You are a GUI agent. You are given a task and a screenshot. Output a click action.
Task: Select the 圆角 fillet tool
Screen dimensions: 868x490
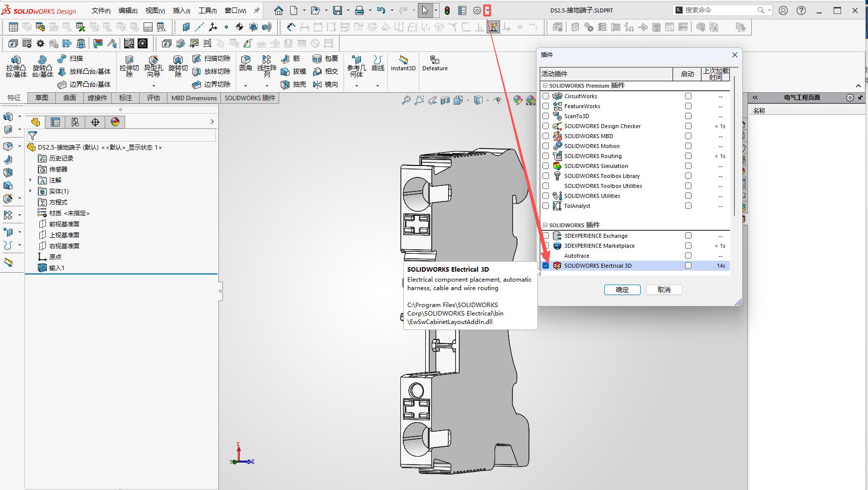tap(246, 64)
